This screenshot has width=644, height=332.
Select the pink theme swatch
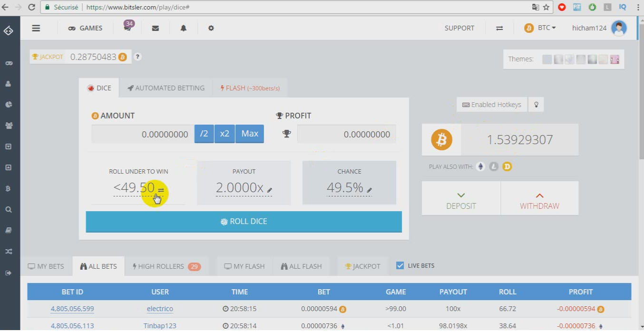tap(615, 59)
